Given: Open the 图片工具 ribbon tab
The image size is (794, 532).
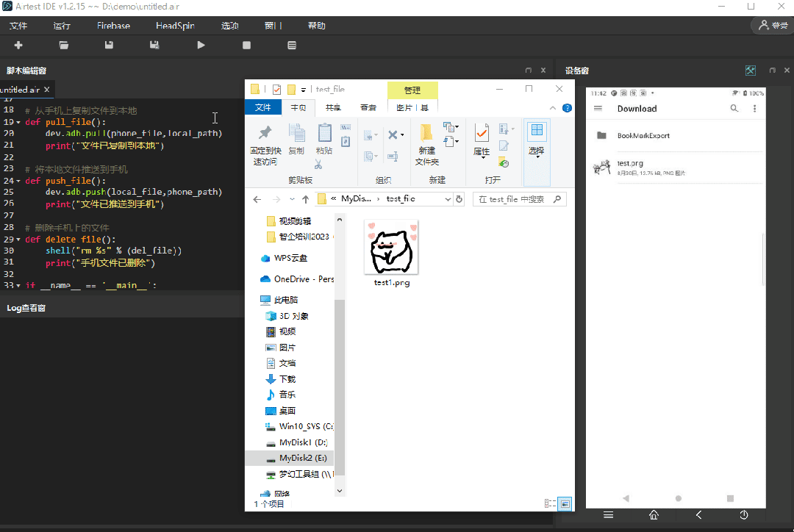Looking at the screenshot, I should (x=412, y=107).
